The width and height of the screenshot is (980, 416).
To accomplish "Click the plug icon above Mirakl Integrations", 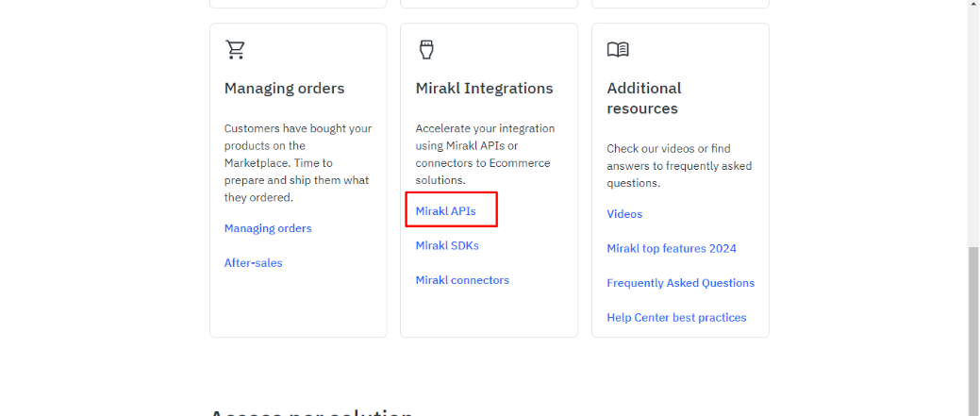I will coord(426,49).
